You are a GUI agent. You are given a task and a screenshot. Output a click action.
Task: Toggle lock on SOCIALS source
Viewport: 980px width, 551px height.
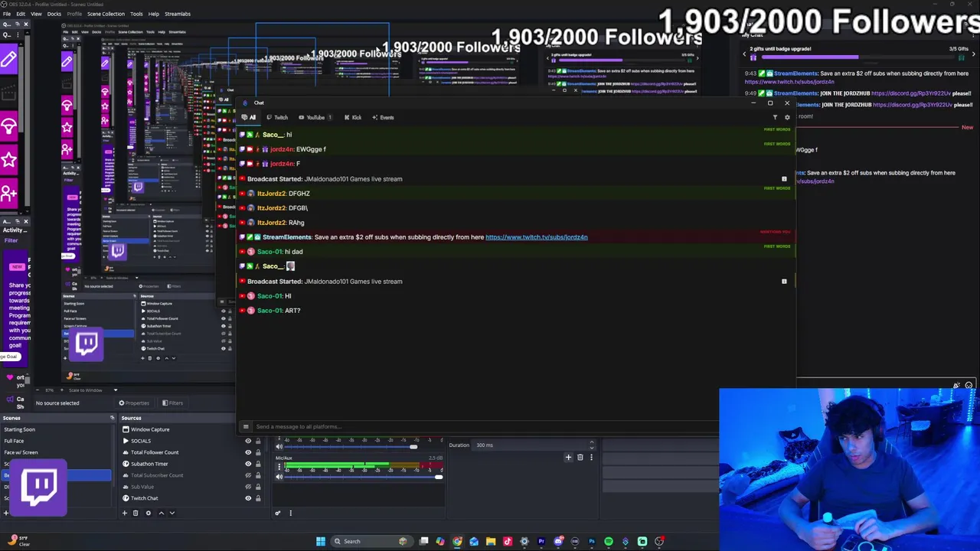[x=258, y=441]
